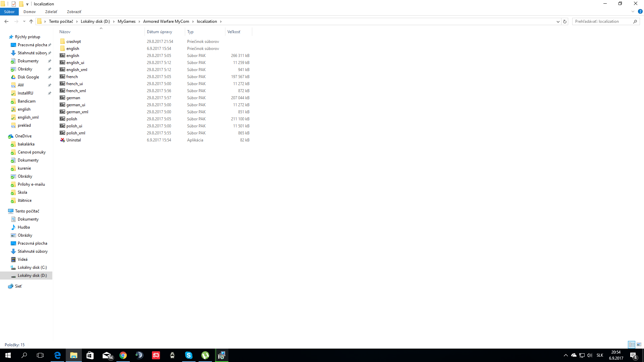Open Rýchly prístup in navigation pane
Image resolution: width=644 pixels, height=362 pixels.
[28, 37]
